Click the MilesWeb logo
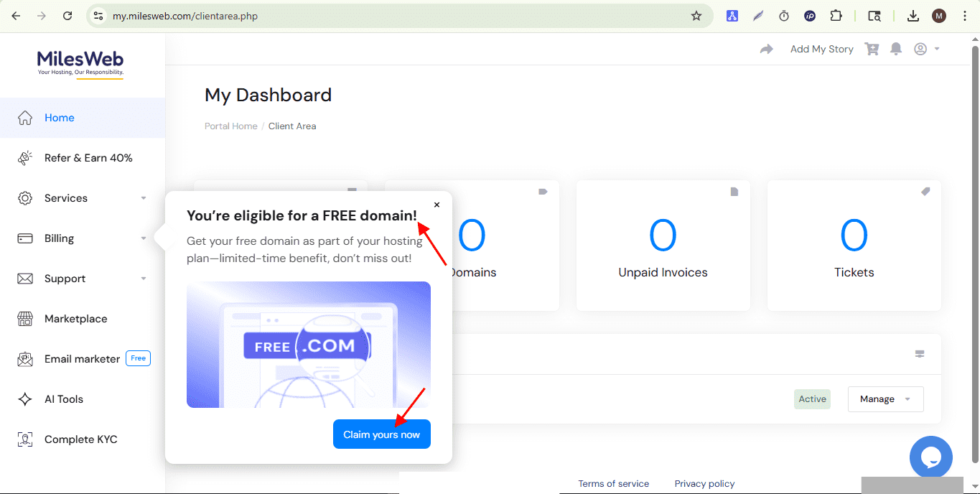The image size is (980, 494). tap(80, 62)
